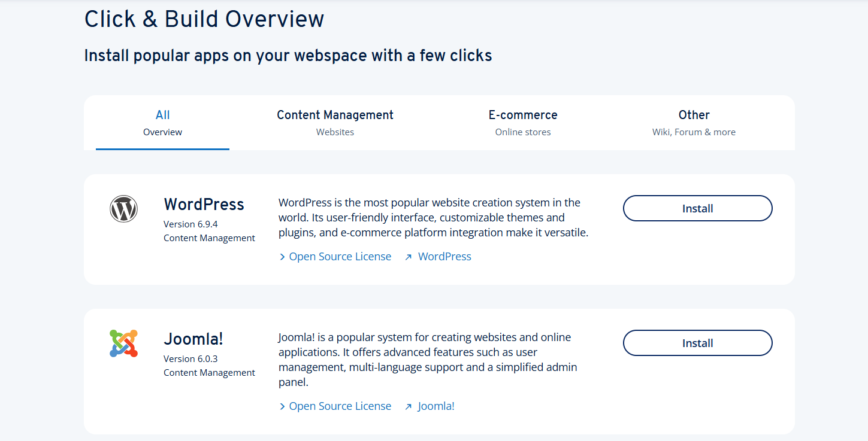Click the WordPress description paragraph
This screenshot has width=868, height=441.
tap(434, 218)
